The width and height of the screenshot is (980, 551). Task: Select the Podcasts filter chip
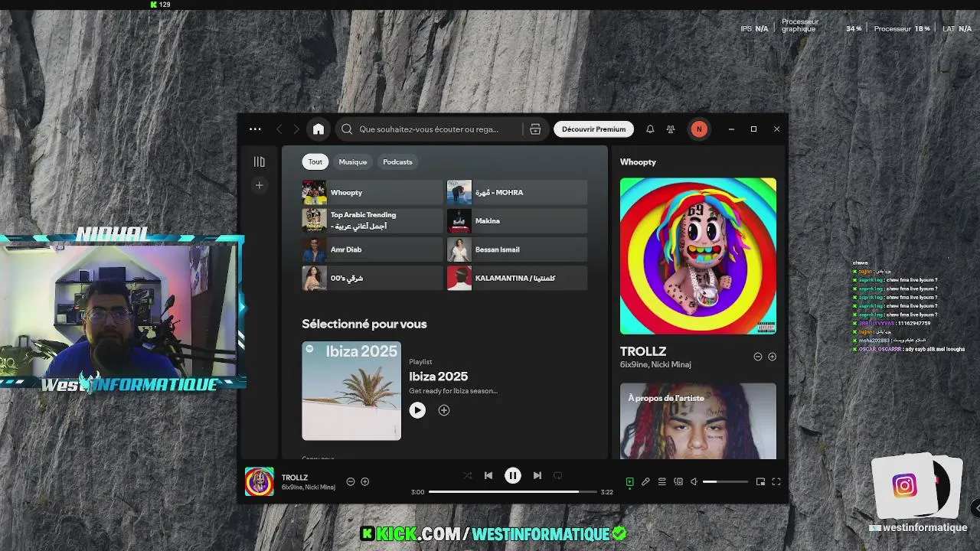pyautogui.click(x=397, y=161)
